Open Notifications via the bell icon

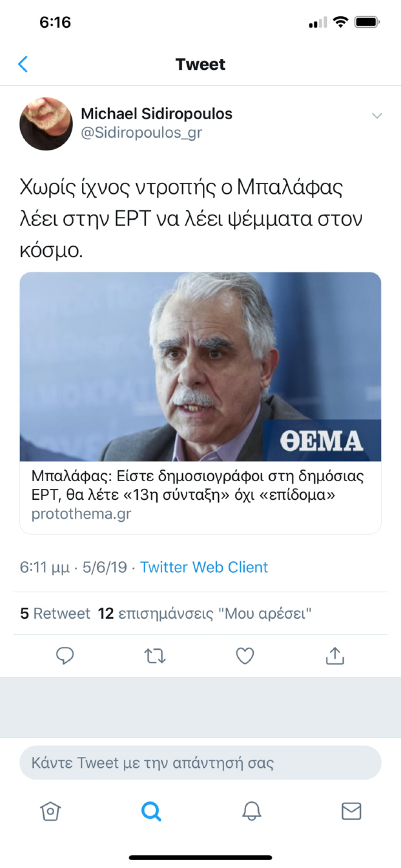(251, 811)
